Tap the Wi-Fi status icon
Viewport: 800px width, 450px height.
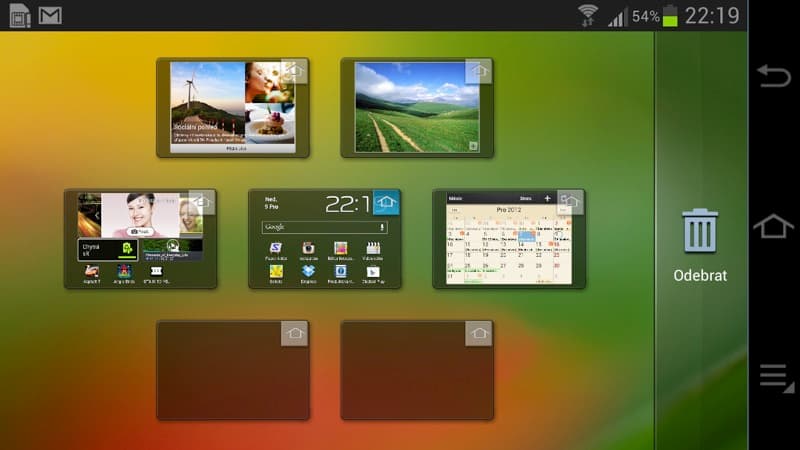(588, 15)
